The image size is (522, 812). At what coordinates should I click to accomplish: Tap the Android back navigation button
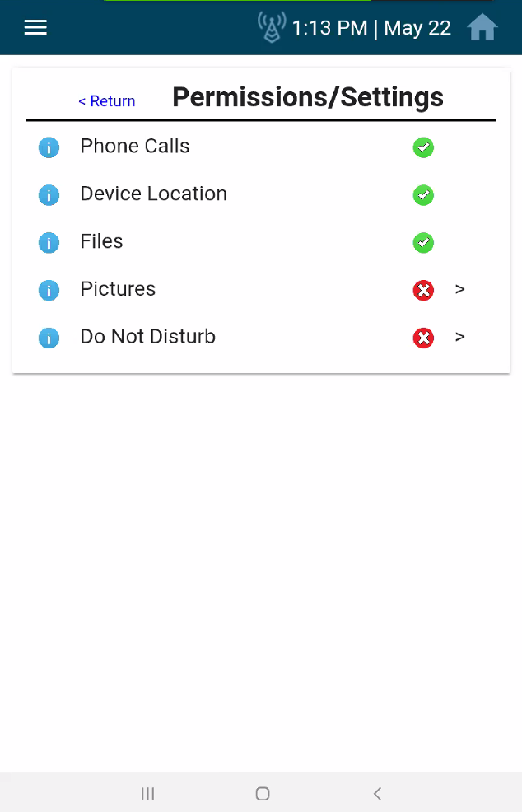[378, 793]
